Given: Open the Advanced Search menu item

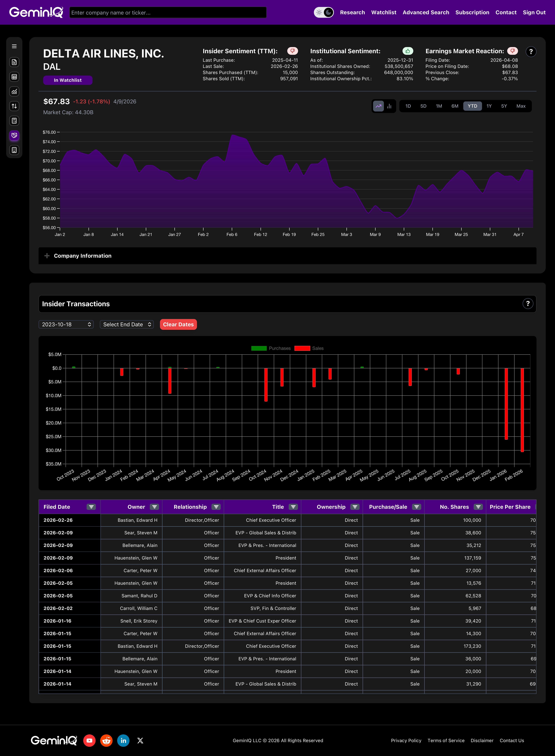Looking at the screenshot, I should tap(426, 12).
